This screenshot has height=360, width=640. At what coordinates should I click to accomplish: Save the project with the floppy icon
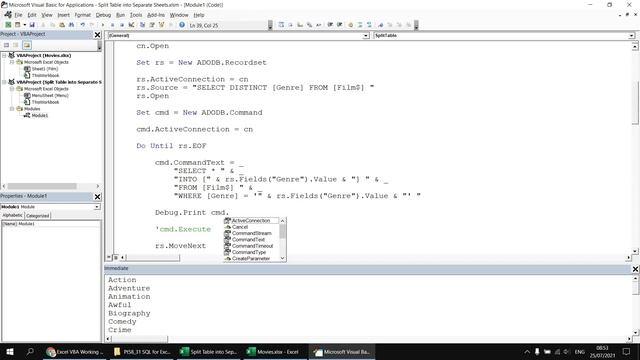coord(32,25)
